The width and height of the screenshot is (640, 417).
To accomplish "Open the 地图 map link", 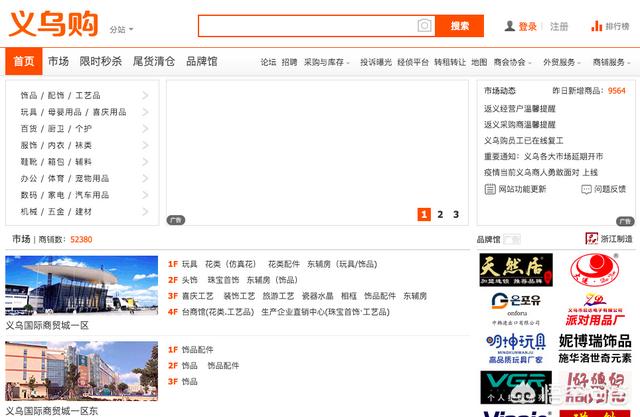I will pos(479,62).
